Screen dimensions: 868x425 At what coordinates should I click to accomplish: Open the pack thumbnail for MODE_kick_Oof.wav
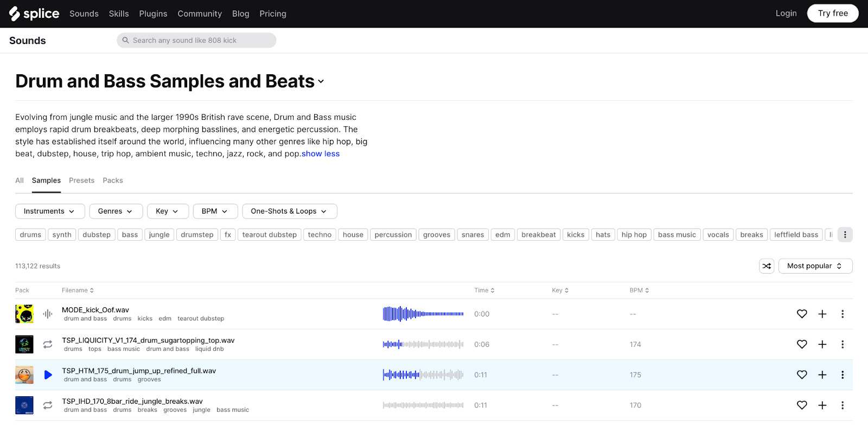(x=24, y=314)
